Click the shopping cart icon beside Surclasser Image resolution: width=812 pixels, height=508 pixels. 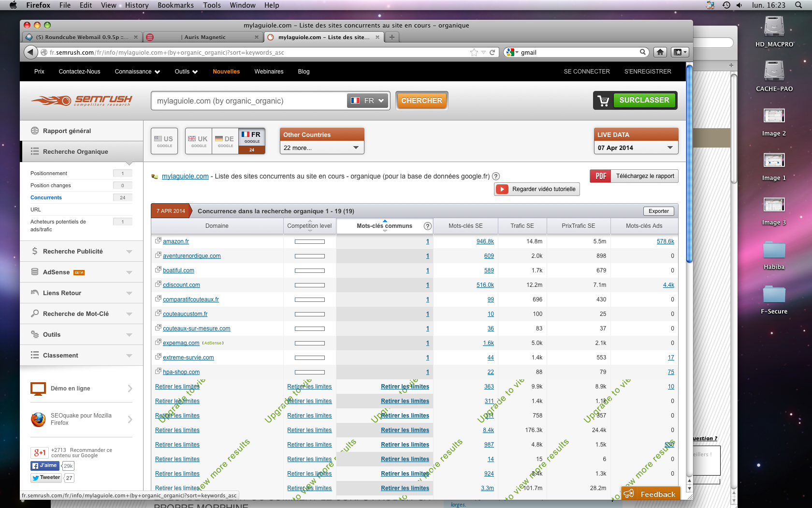[603, 101]
